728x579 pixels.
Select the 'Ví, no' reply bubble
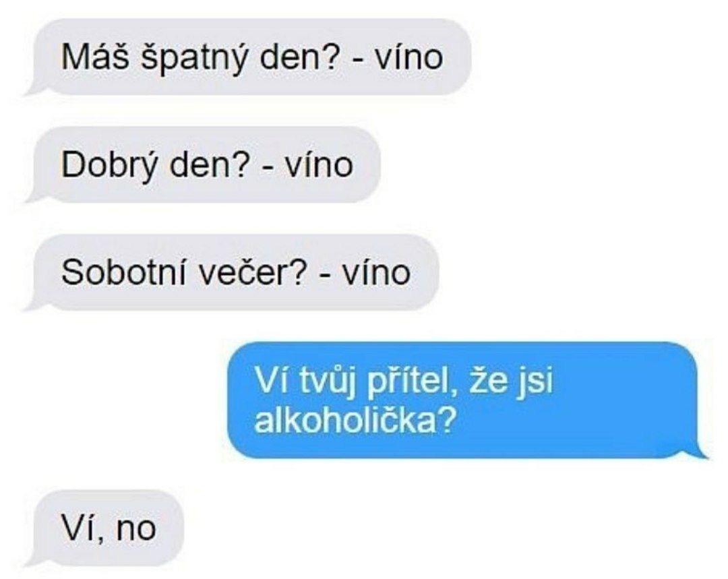click(104, 528)
